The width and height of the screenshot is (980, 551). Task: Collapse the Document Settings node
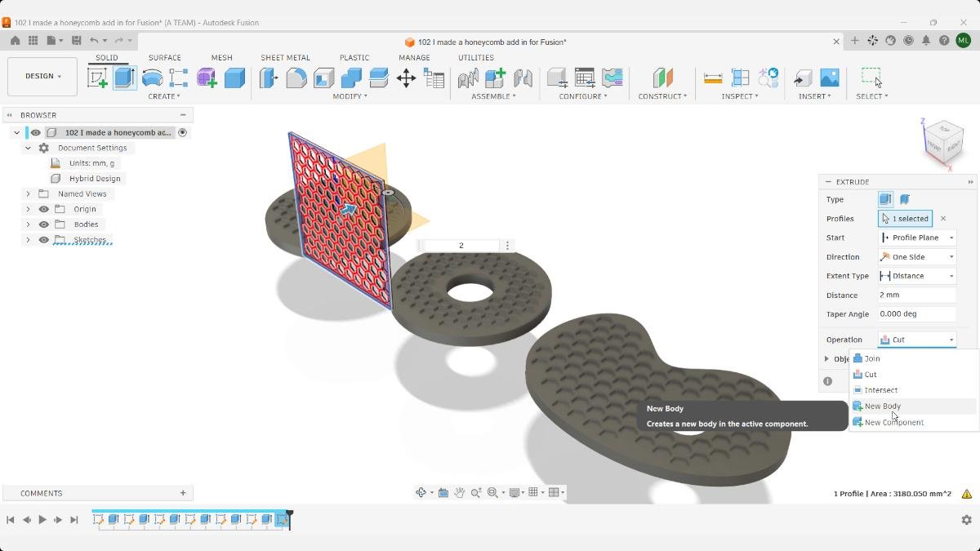(x=28, y=148)
